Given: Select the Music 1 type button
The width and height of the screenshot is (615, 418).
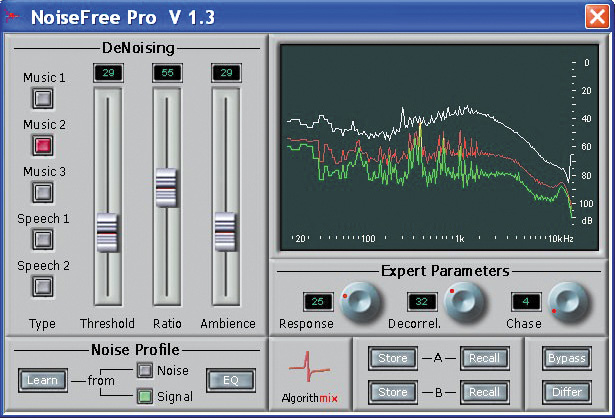Looking at the screenshot, I should click(x=43, y=98).
